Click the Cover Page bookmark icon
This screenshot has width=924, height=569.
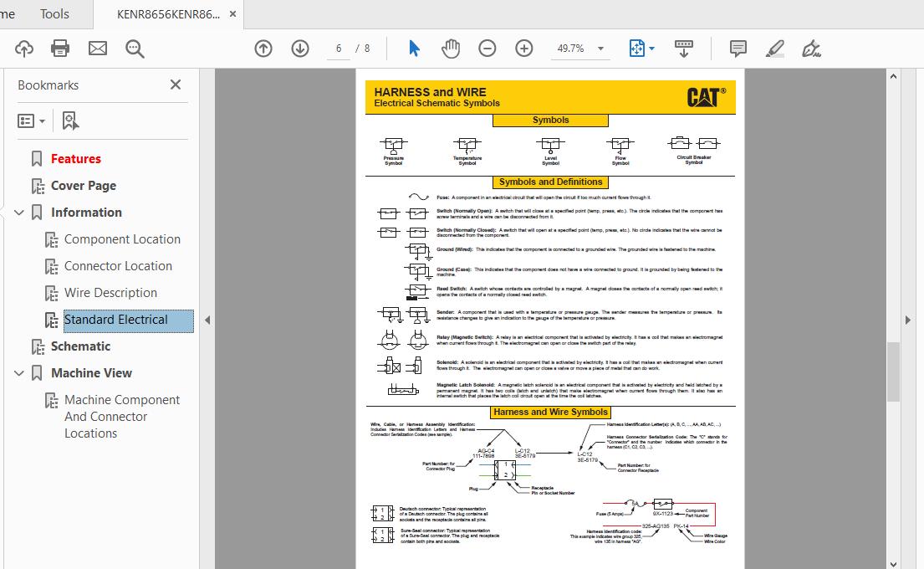[x=38, y=186]
